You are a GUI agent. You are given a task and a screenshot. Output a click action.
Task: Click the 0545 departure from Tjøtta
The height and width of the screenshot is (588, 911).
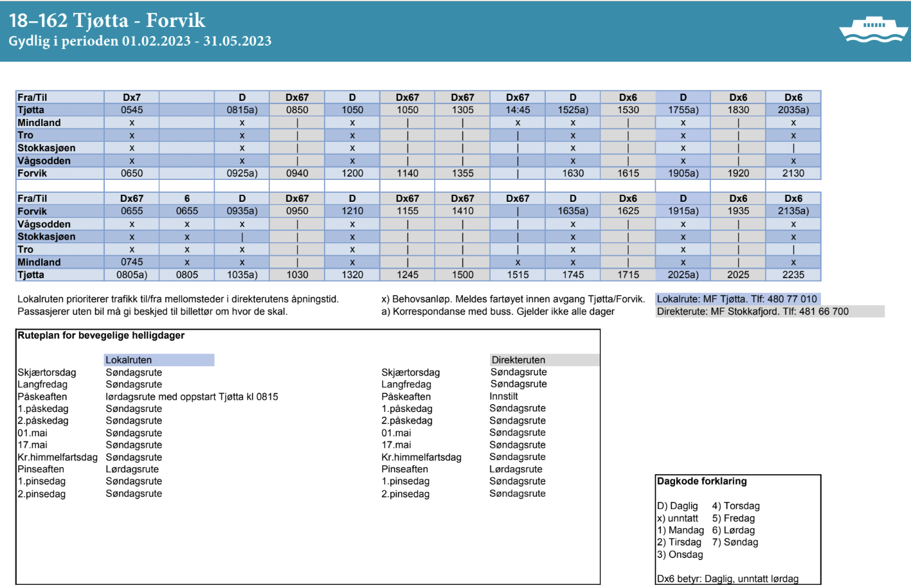[132, 110]
